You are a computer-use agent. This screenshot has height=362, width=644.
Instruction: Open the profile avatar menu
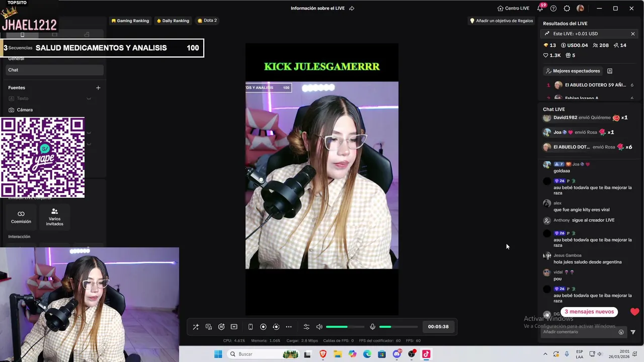pos(580,8)
